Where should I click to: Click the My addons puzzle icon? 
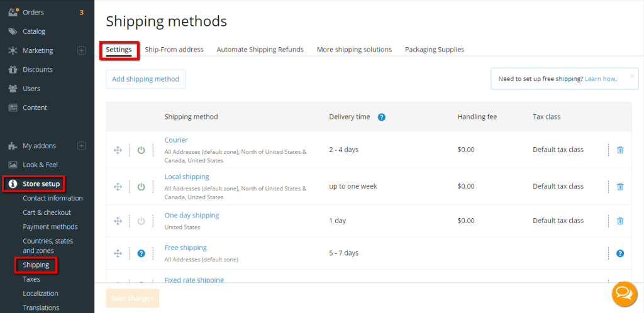coord(13,146)
